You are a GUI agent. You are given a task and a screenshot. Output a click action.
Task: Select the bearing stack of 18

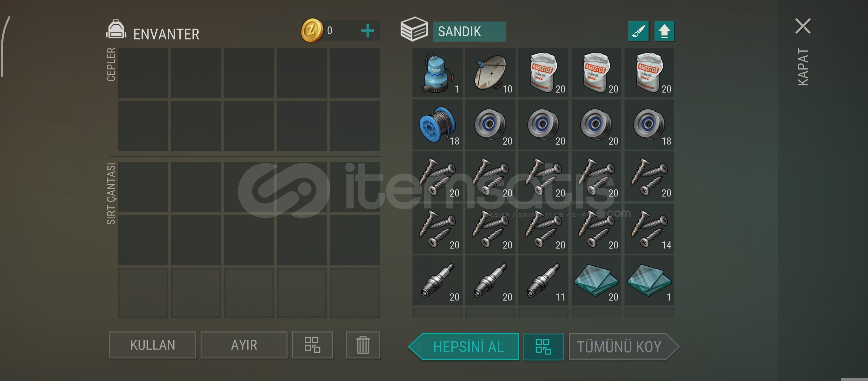(x=649, y=125)
